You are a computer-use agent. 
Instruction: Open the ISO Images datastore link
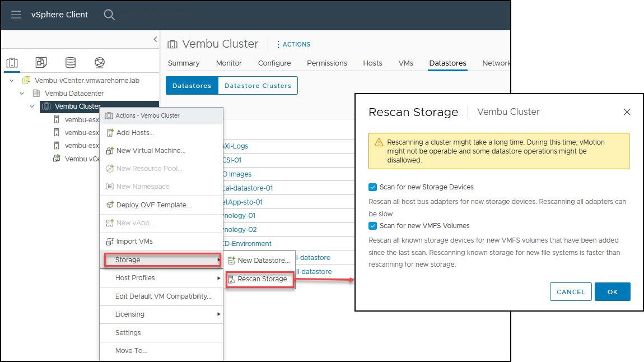click(238, 174)
